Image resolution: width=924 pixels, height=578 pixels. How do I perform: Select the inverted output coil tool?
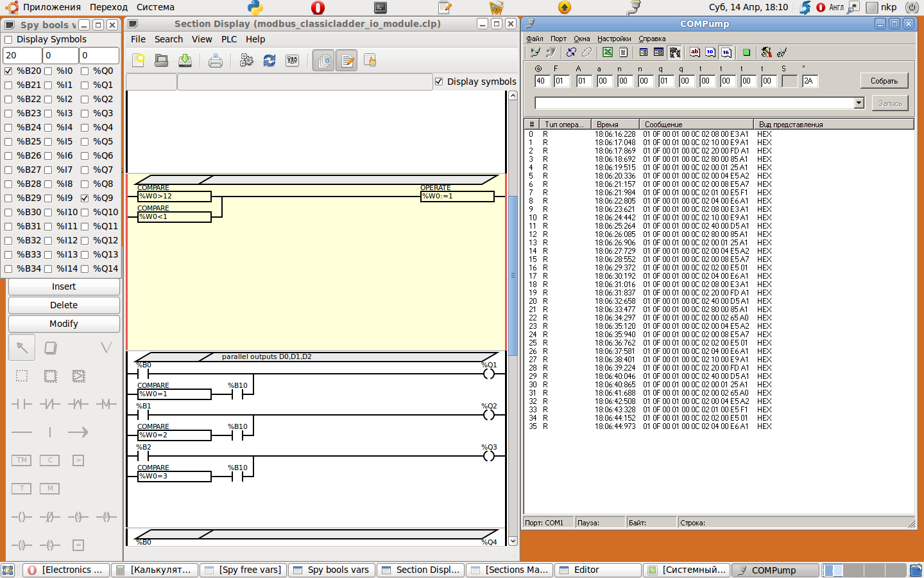point(50,517)
